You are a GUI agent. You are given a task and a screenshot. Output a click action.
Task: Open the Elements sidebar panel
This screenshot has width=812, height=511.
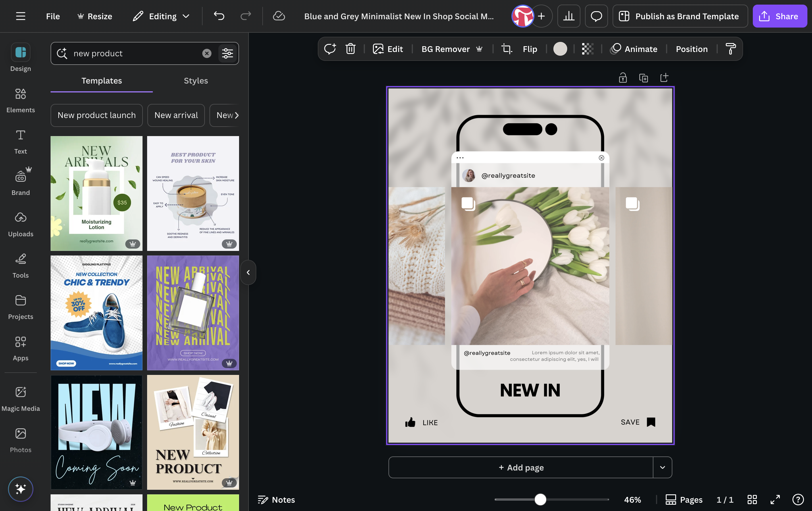[21, 100]
